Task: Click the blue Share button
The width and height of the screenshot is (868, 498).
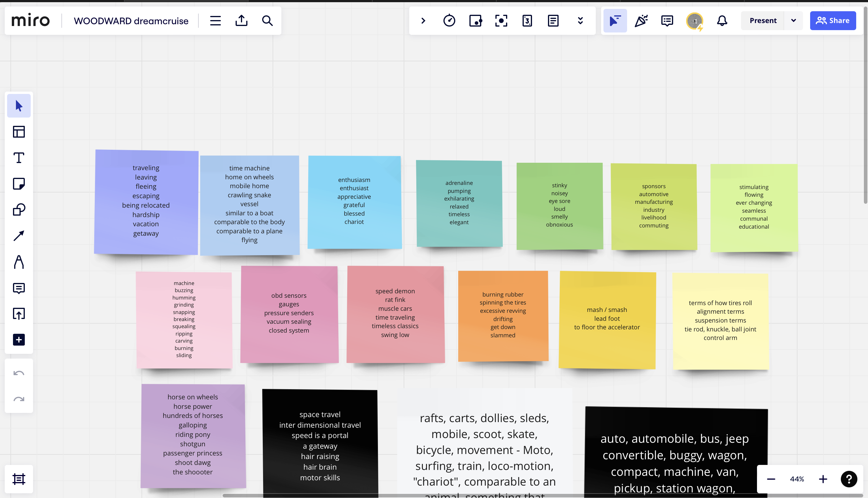Action: click(833, 20)
